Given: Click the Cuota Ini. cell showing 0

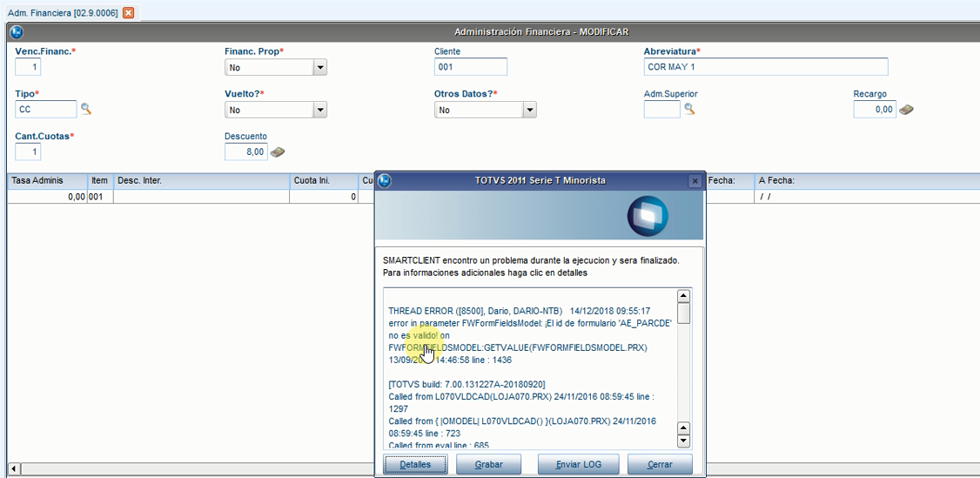Looking at the screenshot, I should click(x=323, y=197).
